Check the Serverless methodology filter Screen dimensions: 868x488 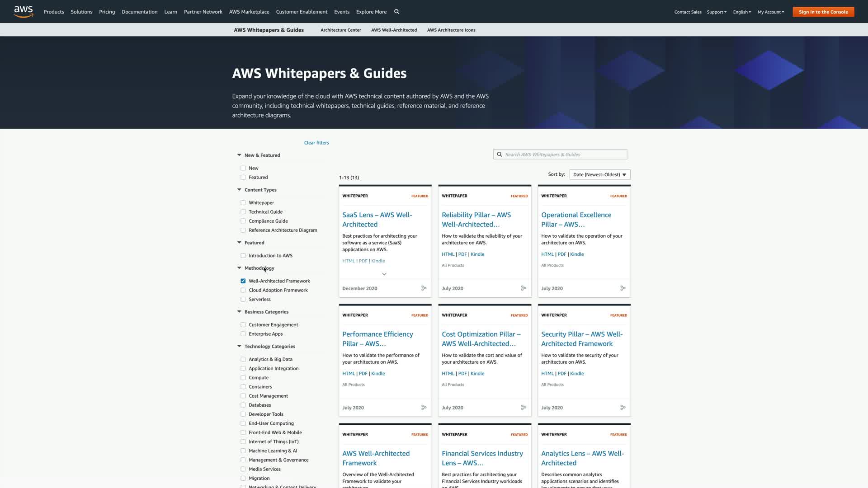click(x=243, y=300)
